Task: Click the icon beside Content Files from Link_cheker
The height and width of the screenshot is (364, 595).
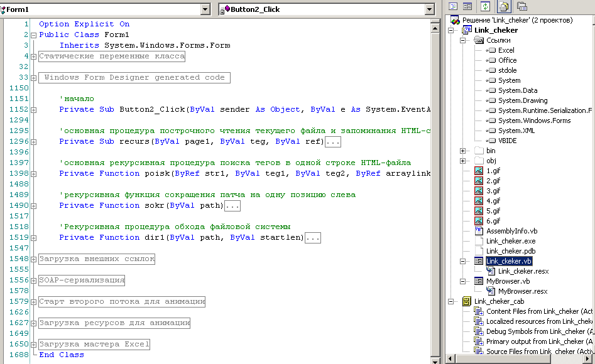Action: pyautogui.click(x=479, y=311)
